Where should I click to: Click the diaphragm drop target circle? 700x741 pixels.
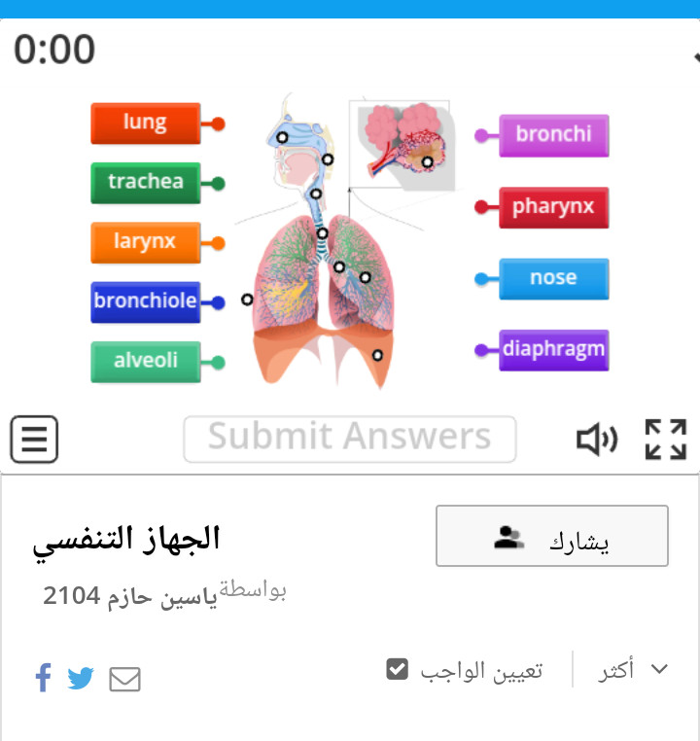(377, 355)
